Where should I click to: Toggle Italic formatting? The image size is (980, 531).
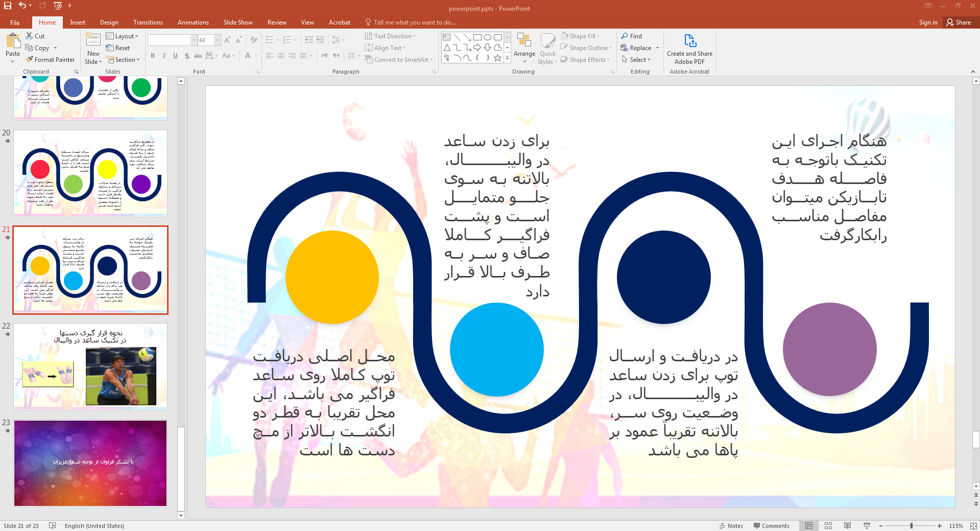tap(164, 56)
